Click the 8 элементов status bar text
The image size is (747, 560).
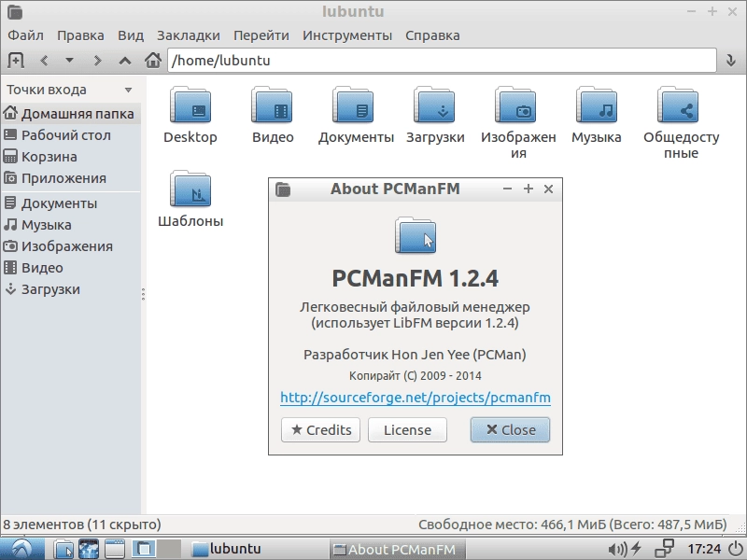pyautogui.click(x=82, y=525)
